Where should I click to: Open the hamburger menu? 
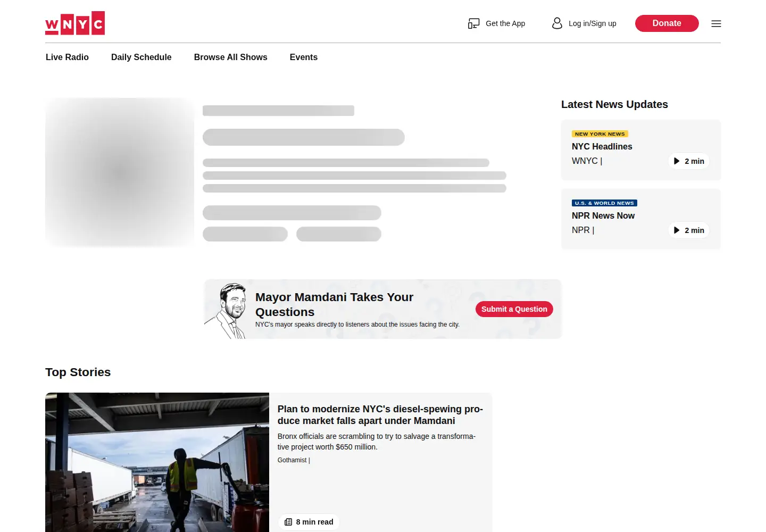pyautogui.click(x=716, y=23)
